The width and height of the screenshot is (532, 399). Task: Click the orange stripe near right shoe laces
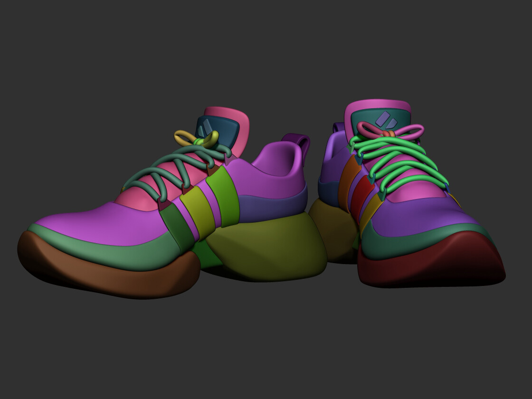[348, 190]
